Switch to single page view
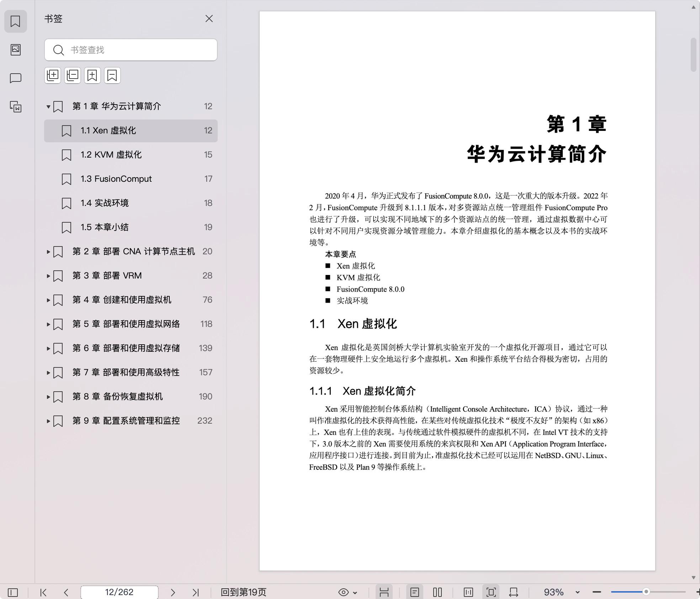 pos(415,592)
